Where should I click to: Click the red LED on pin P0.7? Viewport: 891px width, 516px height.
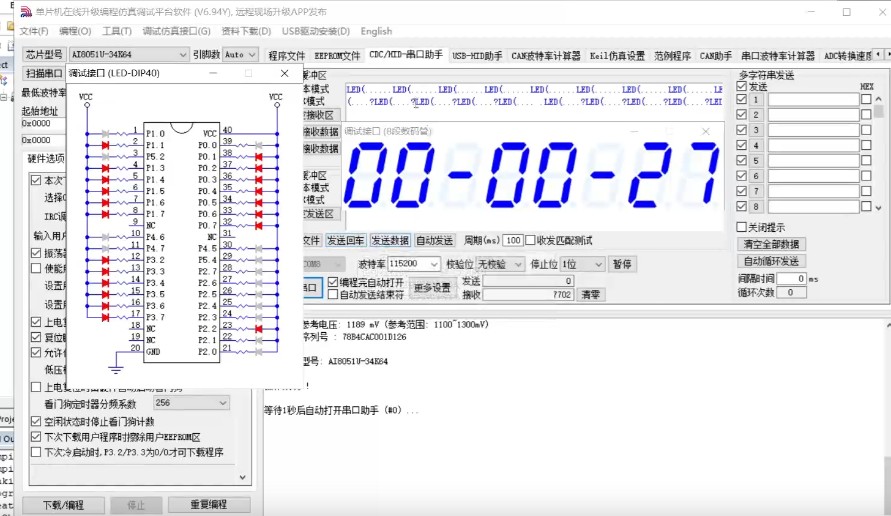click(x=259, y=226)
